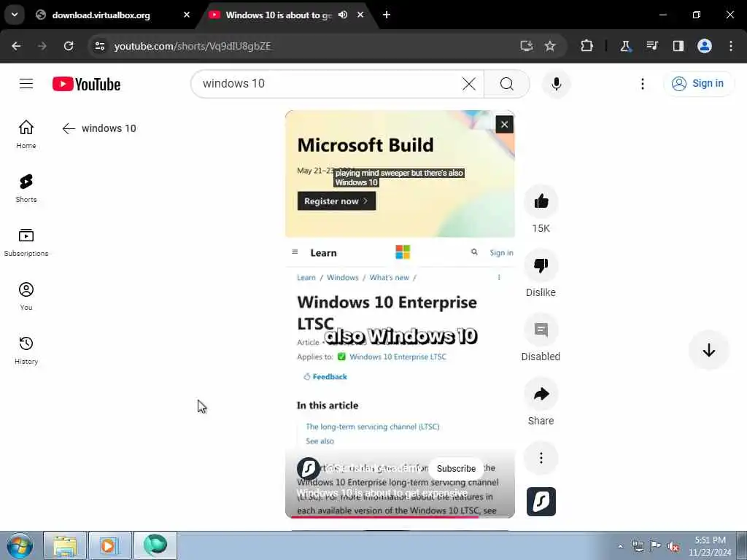This screenshot has height=560, width=747.
Task: Select the browser taskbar button
Action: point(155,545)
